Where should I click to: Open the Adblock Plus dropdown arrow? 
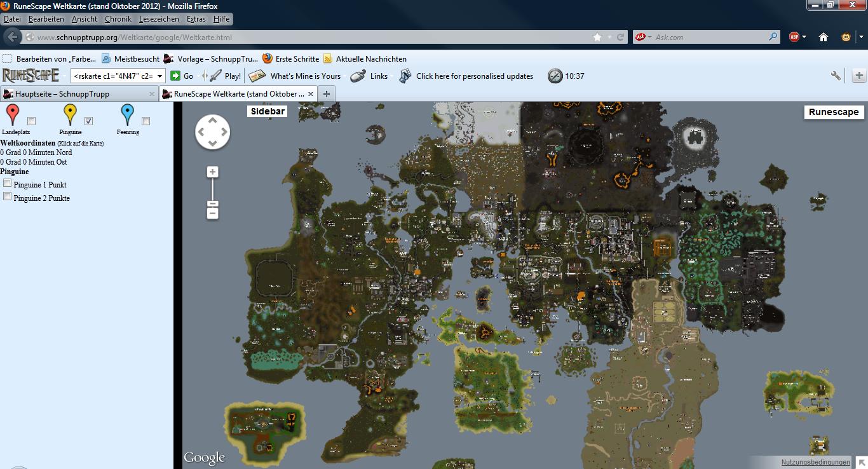click(x=804, y=37)
